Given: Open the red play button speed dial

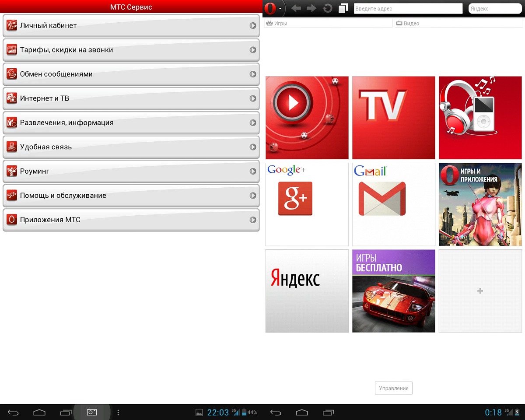Looking at the screenshot, I should click(307, 118).
